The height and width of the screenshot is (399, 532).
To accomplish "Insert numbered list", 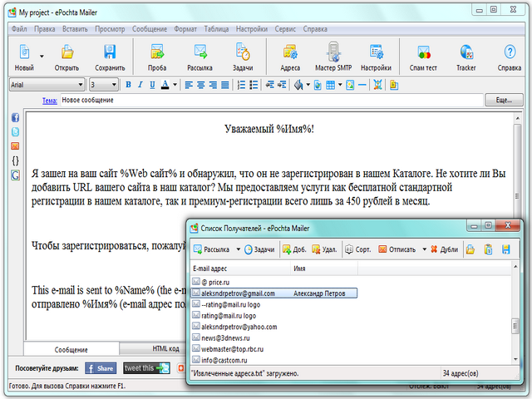I will [x=241, y=85].
